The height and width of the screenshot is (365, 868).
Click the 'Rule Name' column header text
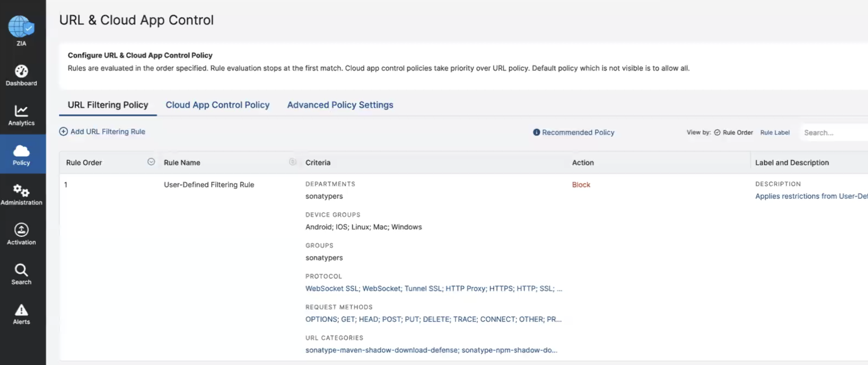pos(182,163)
